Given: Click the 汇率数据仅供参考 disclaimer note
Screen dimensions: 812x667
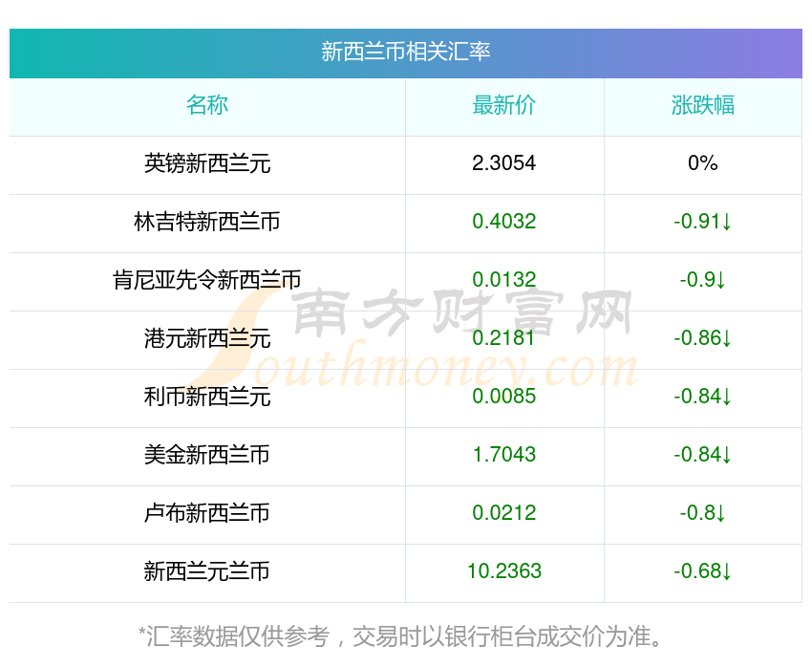Looking at the screenshot, I should point(399,635).
